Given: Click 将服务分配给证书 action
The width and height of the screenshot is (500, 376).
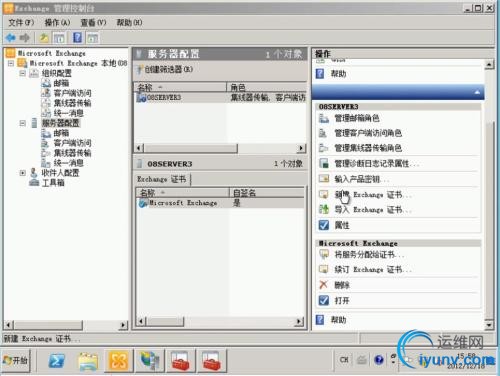Looking at the screenshot, I should [369, 255].
